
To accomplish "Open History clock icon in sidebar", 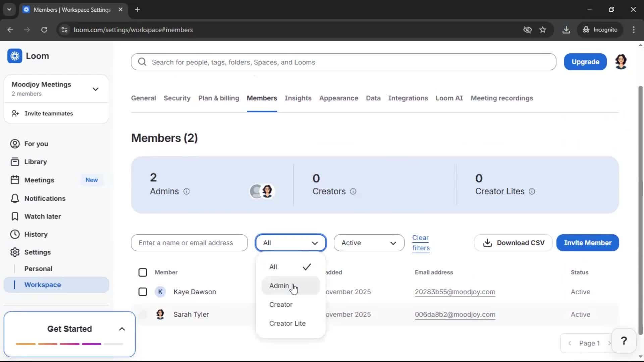I will point(15,234).
